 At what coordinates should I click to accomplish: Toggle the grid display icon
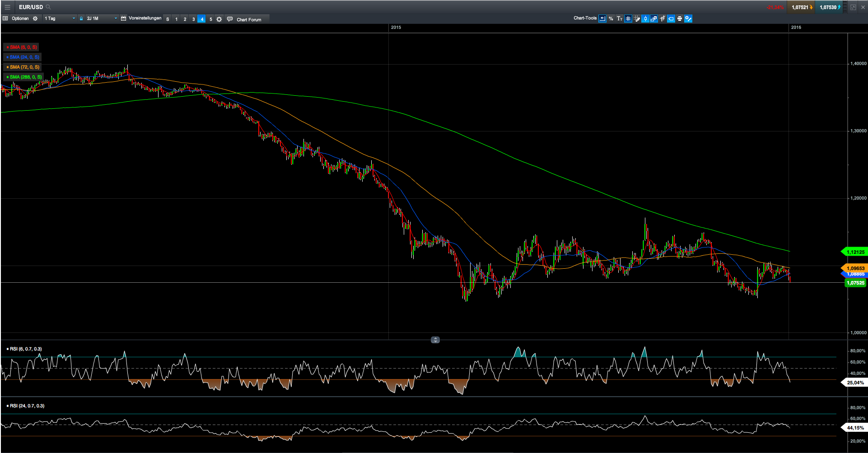click(x=628, y=19)
